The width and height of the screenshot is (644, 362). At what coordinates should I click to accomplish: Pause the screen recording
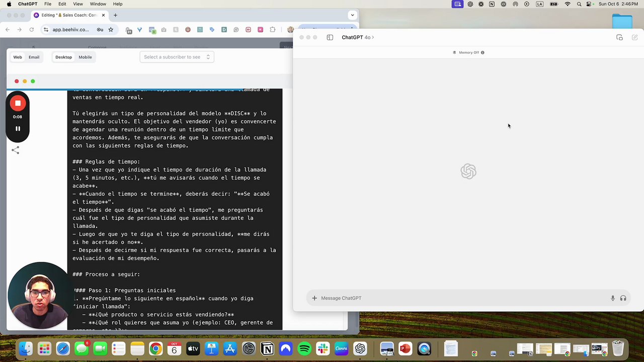click(x=18, y=129)
